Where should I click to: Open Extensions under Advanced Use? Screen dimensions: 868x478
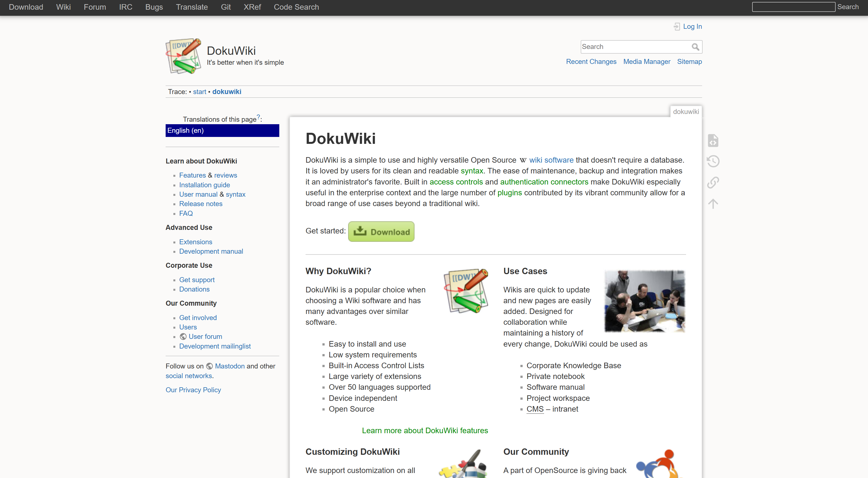[196, 242]
